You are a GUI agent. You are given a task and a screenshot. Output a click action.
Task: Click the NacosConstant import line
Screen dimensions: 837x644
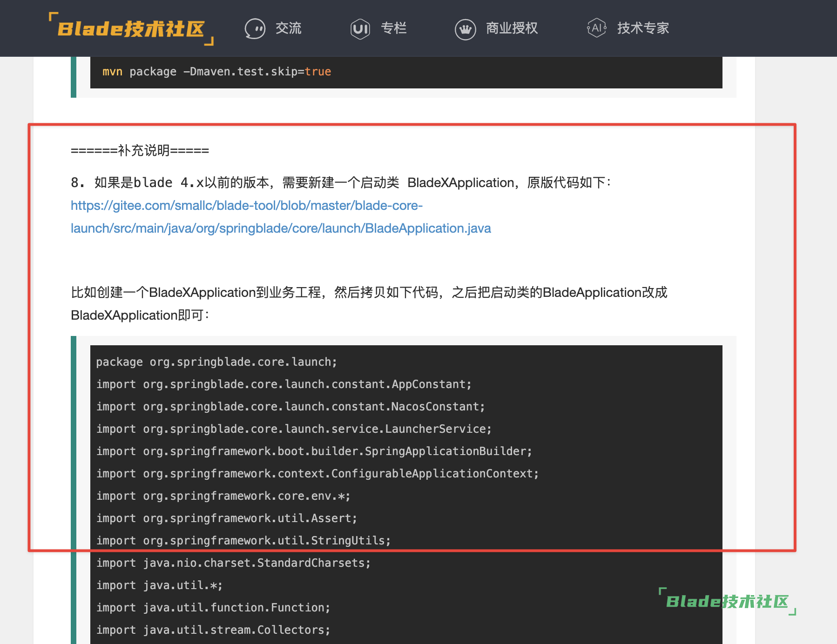point(290,407)
